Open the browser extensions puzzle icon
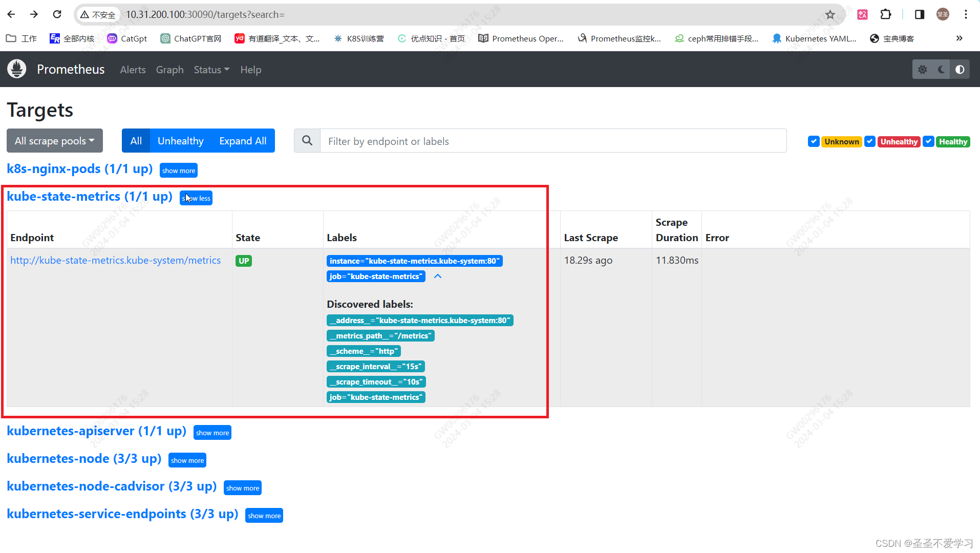 pos(886,14)
